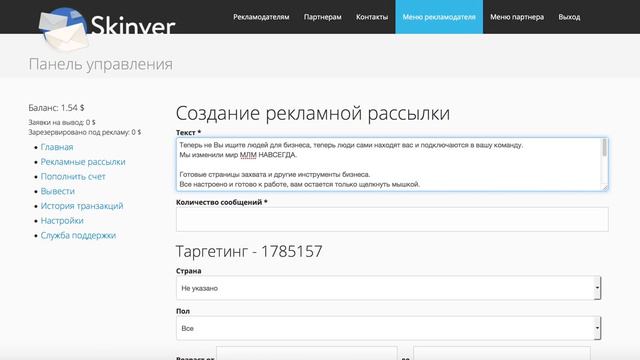Screen dimensions: 640x360
Task: Open the Главная sidebar link
Action: pyautogui.click(x=57, y=147)
